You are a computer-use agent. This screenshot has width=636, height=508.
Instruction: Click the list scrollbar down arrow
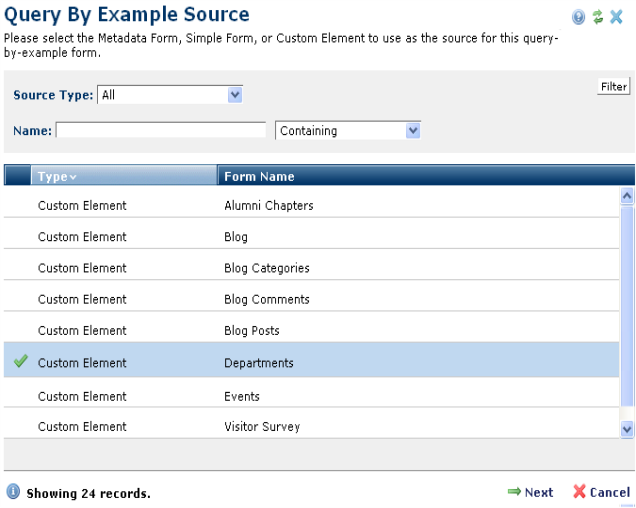[x=627, y=428]
